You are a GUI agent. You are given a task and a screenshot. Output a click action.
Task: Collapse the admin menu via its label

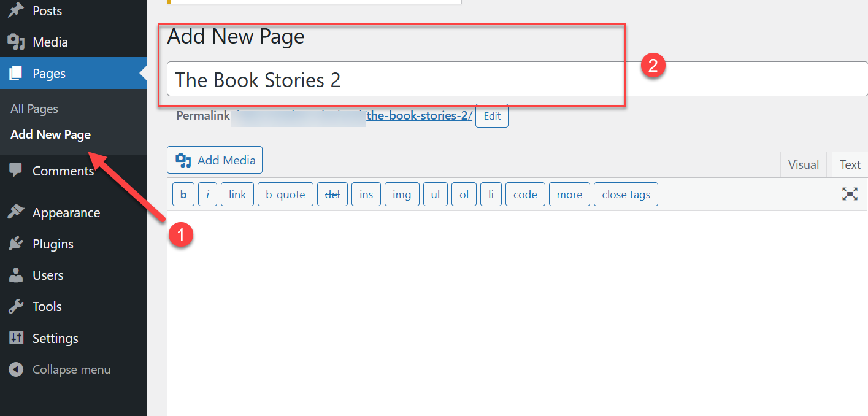point(72,369)
